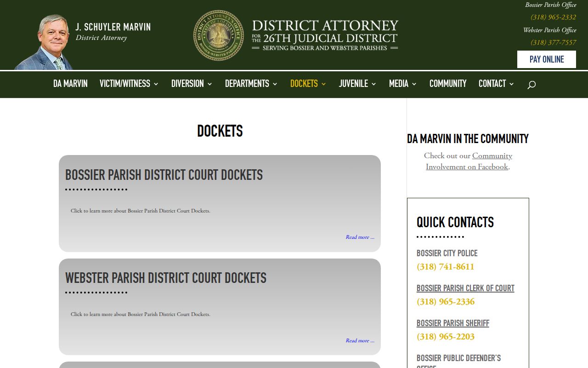Expand the Contact menu chevron

(x=511, y=84)
